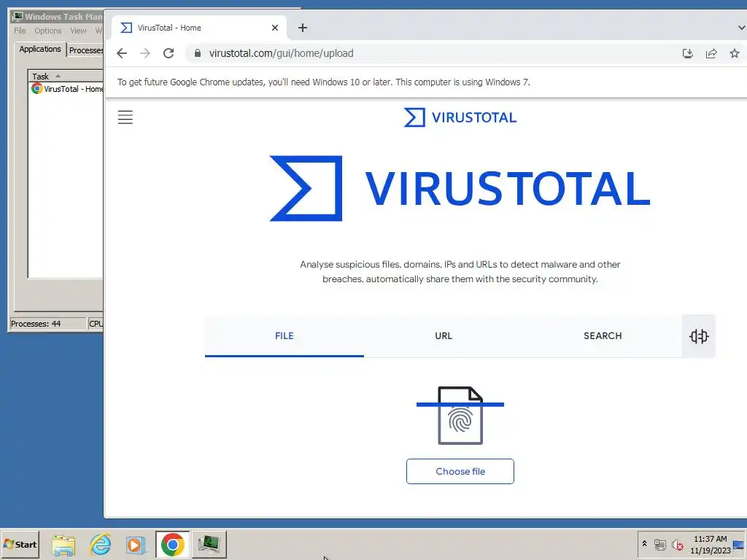Select Applications tab in Task Manager
Viewport: 747px width, 560px height.
(40, 49)
